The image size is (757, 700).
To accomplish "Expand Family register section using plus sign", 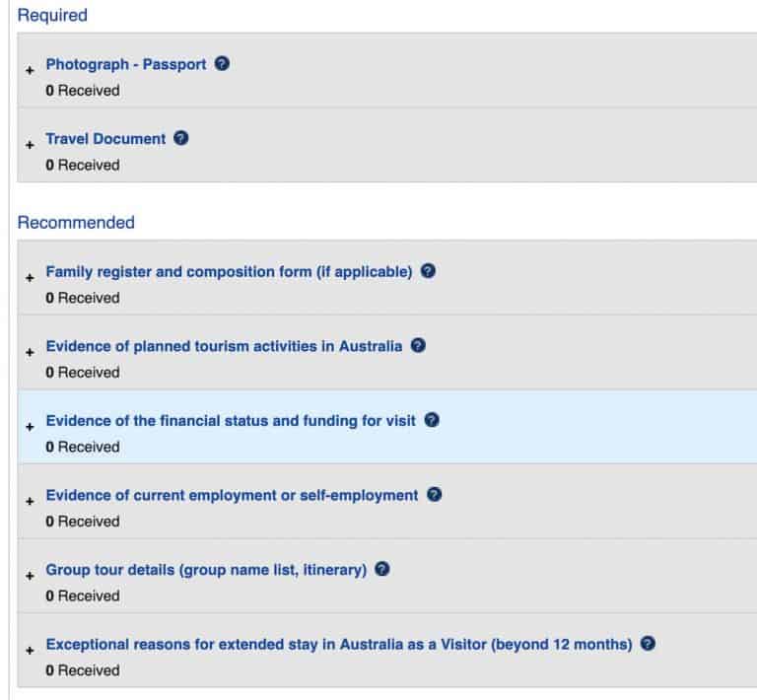I will 30,277.
